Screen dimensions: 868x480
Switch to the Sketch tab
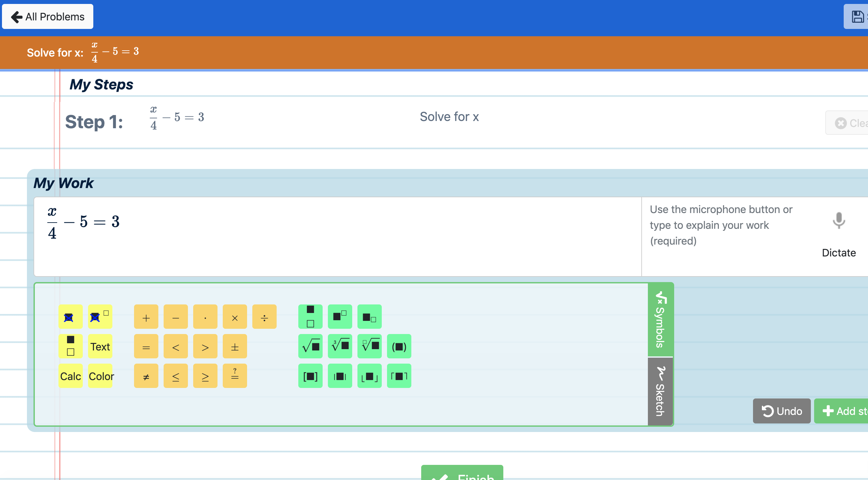point(659,391)
